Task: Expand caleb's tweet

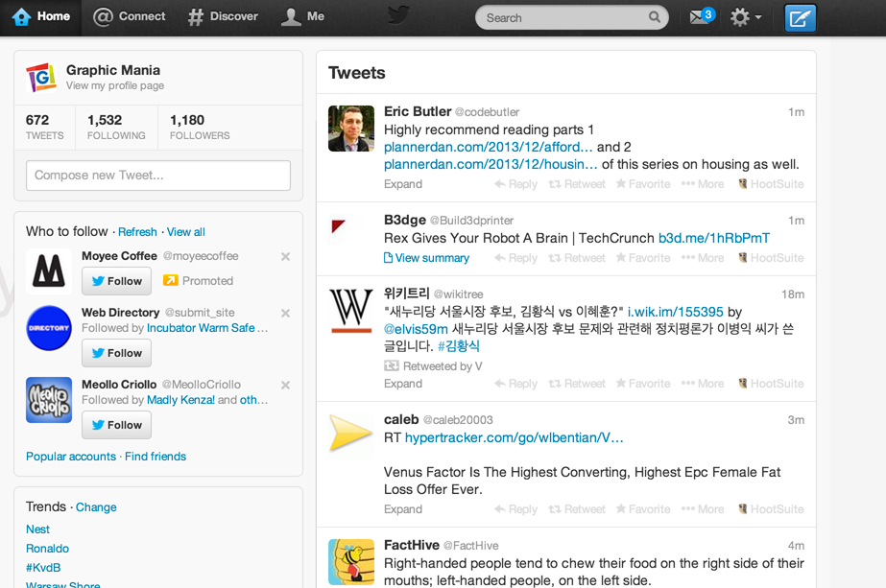Action: [x=403, y=509]
